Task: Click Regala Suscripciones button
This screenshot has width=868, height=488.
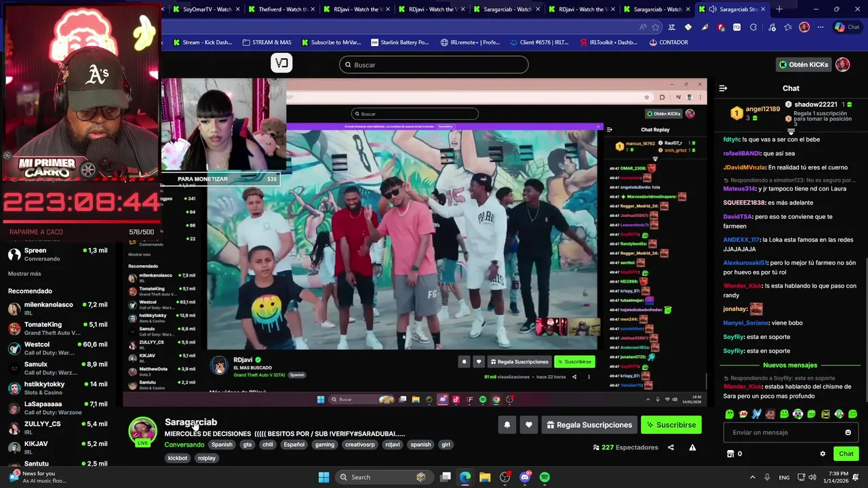Action: click(x=589, y=425)
